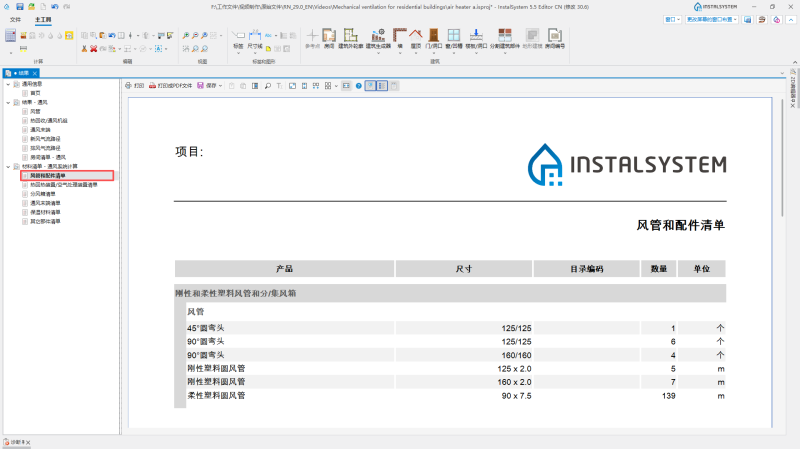Select the roof tool (屋顶)

(x=416, y=38)
